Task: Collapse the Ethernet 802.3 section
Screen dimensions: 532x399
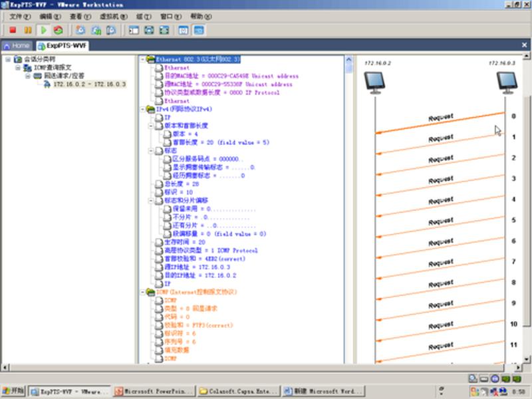Action: coord(143,59)
